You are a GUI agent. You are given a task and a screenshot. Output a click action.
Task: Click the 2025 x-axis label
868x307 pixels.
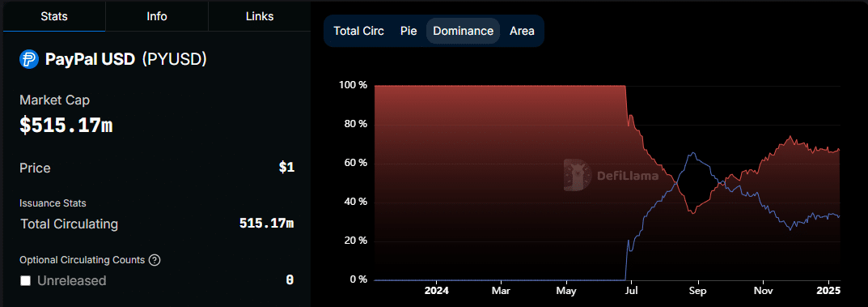[x=828, y=290]
